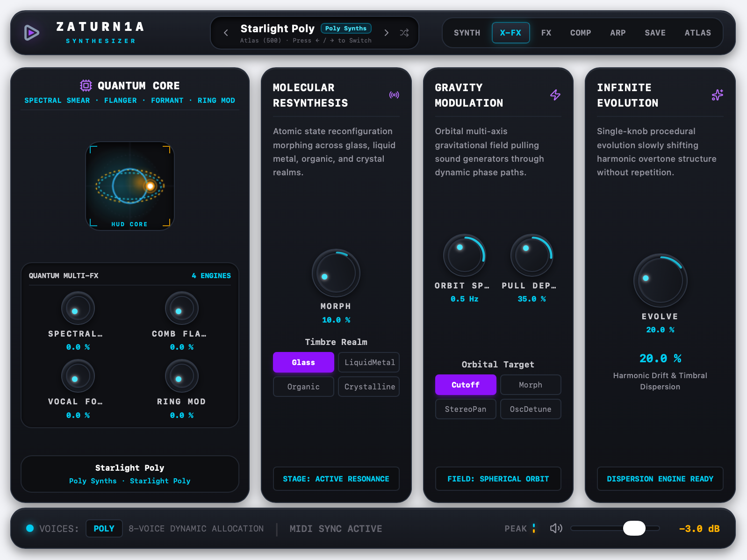The width and height of the screenshot is (747, 560).
Task: Open the SYNTH tab
Action: coord(467,33)
